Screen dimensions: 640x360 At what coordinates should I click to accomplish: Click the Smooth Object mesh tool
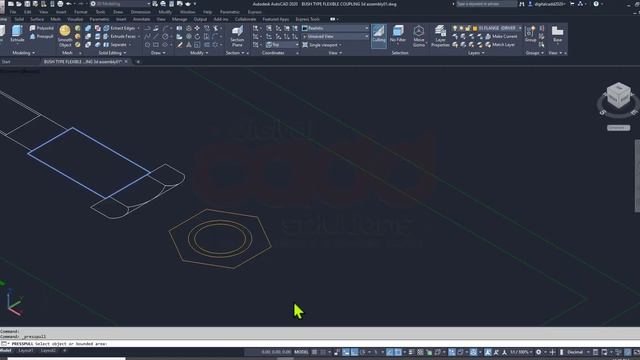tap(65, 36)
